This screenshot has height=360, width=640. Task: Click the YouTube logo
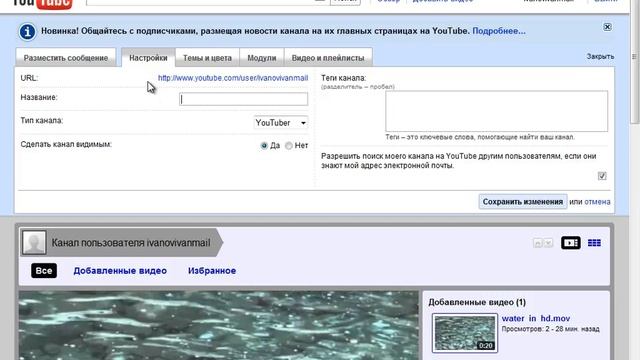[x=42, y=4]
